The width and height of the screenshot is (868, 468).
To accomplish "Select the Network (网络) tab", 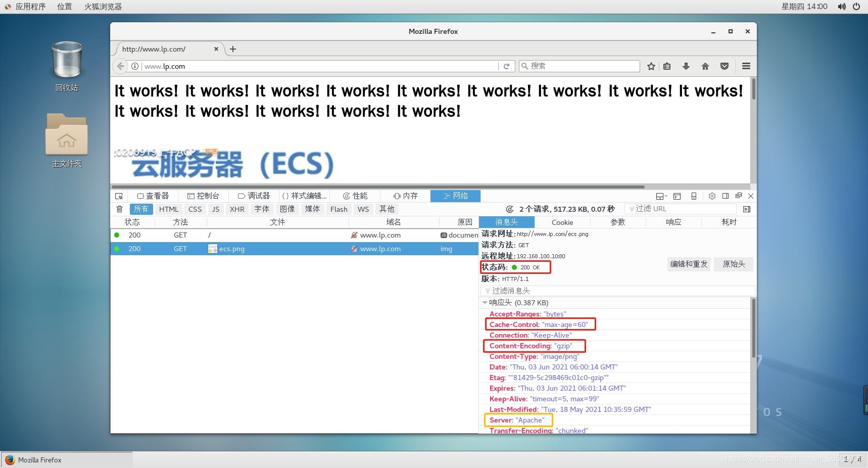I will 455,196.
